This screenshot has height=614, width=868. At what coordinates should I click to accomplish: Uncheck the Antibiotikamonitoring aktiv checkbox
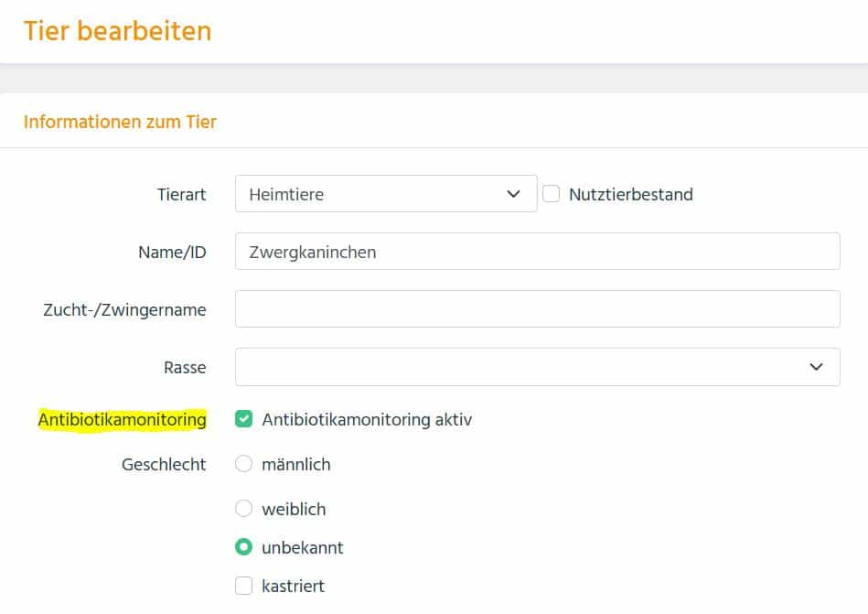pos(243,419)
